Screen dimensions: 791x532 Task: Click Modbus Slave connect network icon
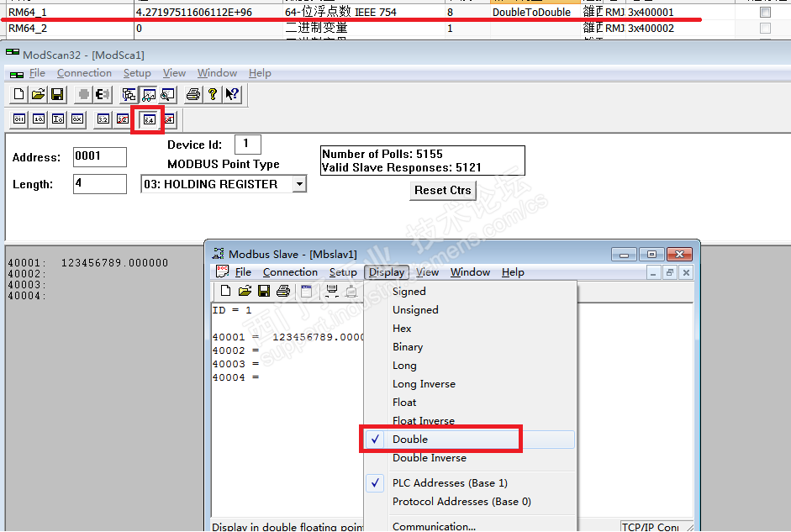332,291
